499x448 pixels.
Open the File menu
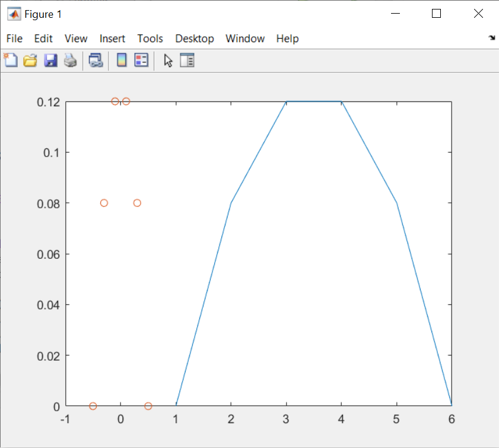[x=14, y=39]
